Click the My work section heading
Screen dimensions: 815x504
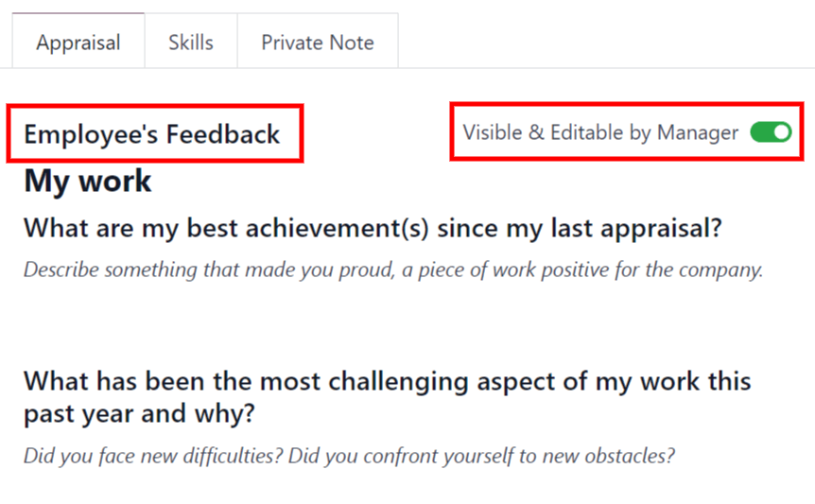88,181
